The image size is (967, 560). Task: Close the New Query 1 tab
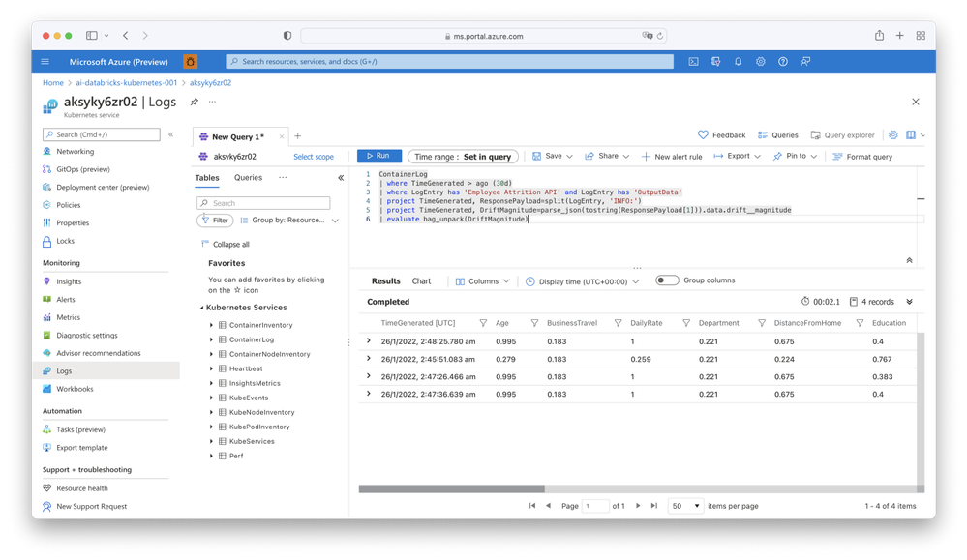[x=282, y=136]
